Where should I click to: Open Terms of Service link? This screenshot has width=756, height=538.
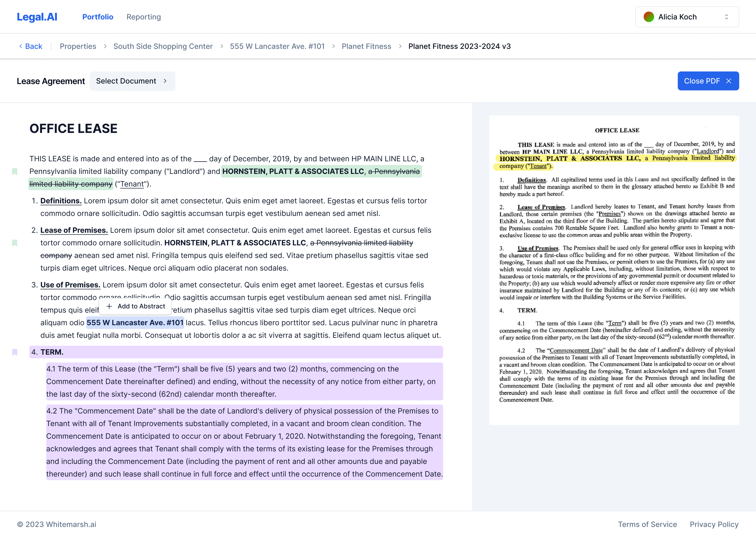(x=647, y=524)
